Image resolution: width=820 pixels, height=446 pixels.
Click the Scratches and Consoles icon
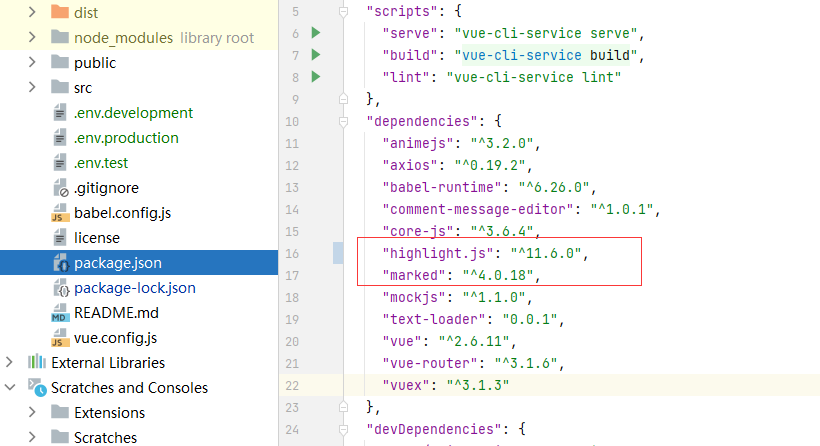(x=36, y=388)
